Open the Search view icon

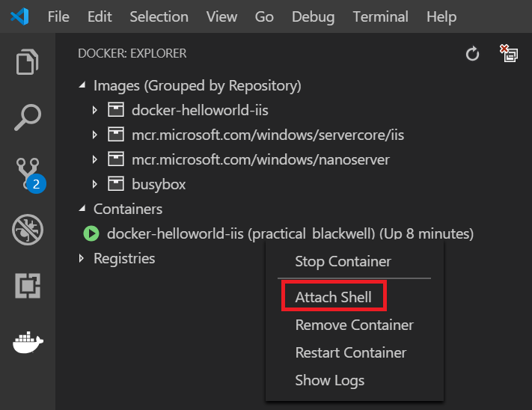pos(28,117)
